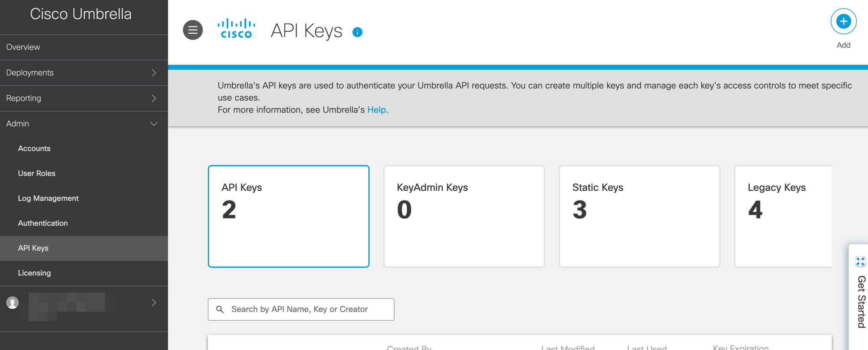Select Log Management in sidebar

click(48, 198)
